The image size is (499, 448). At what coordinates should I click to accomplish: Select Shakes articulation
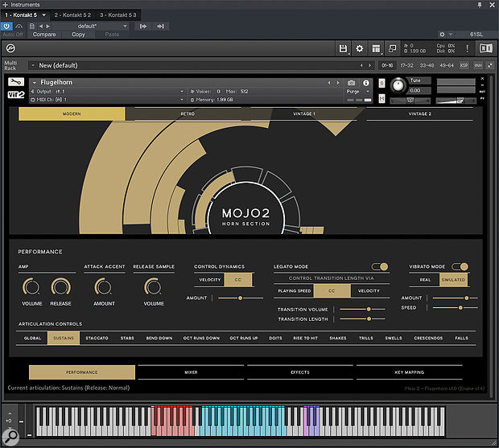338,338
